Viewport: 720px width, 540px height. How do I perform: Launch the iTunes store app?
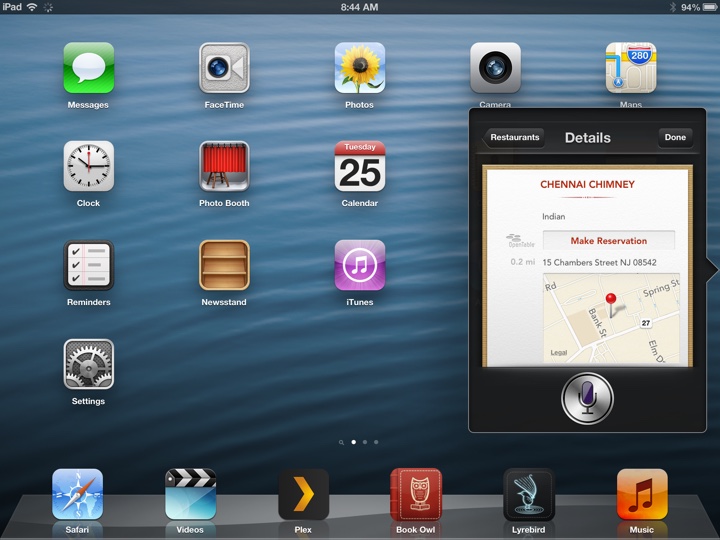[360, 265]
